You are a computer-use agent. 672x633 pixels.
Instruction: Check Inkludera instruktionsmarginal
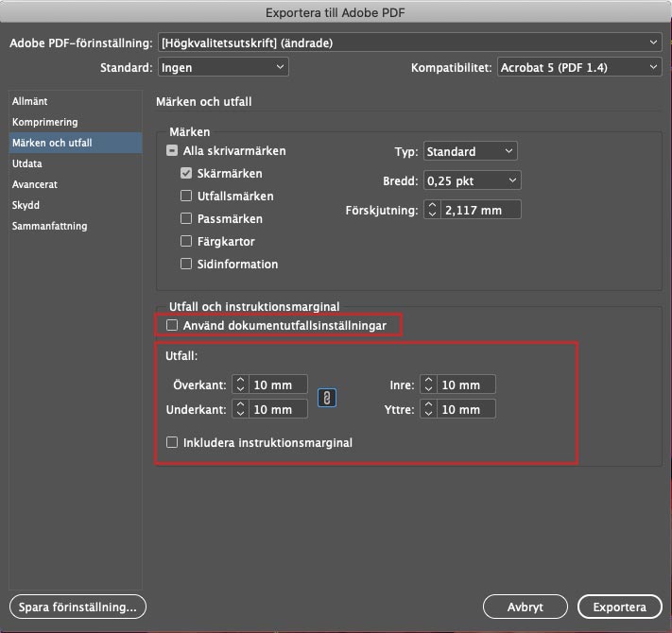tap(172, 442)
